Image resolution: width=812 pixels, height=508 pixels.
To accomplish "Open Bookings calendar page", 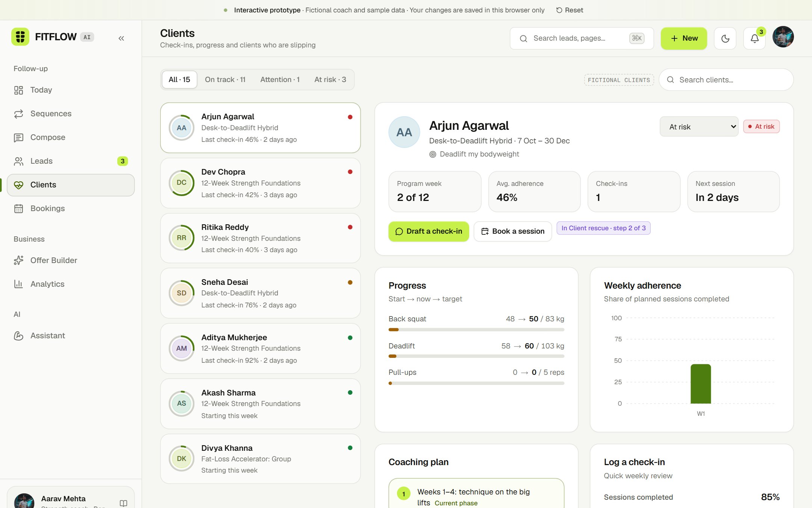I will (71, 208).
